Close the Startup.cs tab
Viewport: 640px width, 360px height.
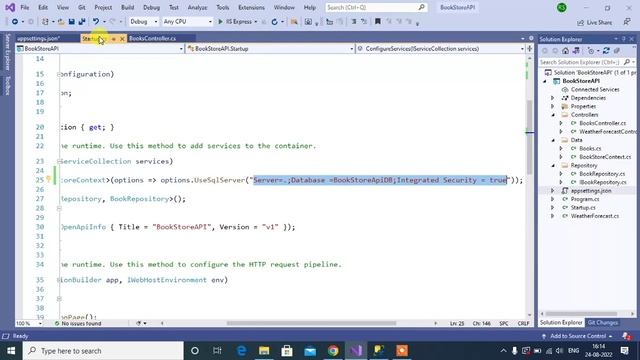[122, 39]
